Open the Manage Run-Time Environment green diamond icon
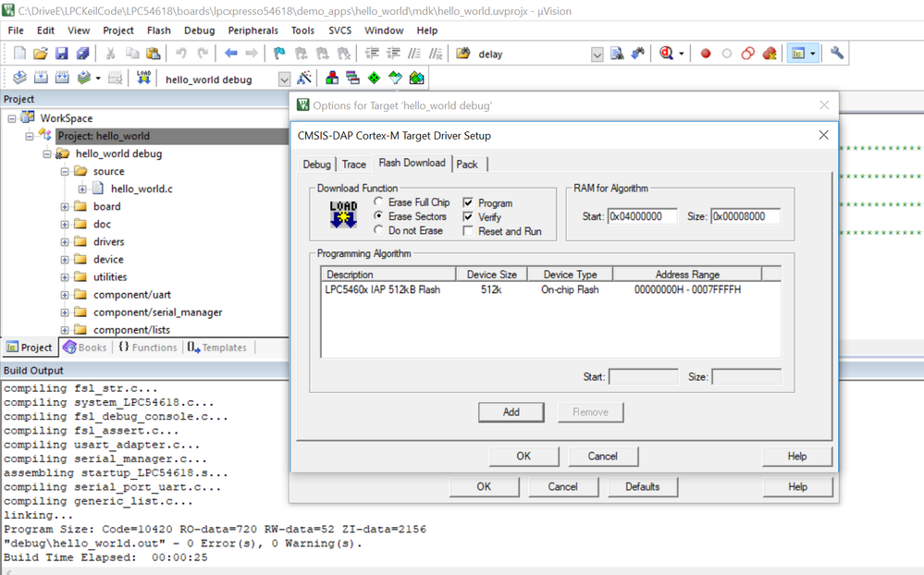Screen dimensions: 924x575 click(375, 78)
